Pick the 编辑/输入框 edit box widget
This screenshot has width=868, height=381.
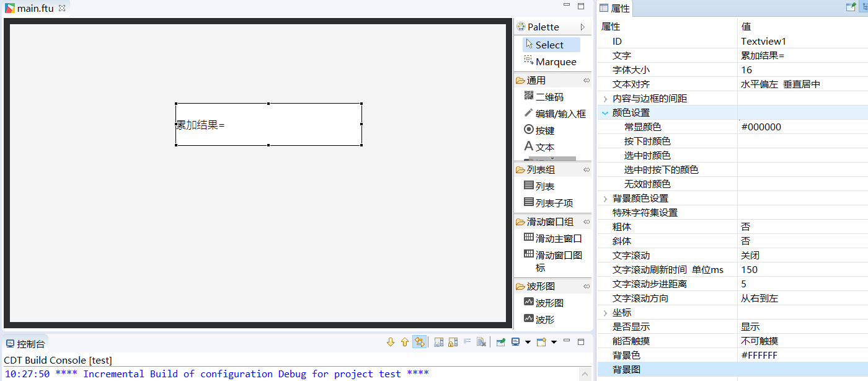pos(560,114)
